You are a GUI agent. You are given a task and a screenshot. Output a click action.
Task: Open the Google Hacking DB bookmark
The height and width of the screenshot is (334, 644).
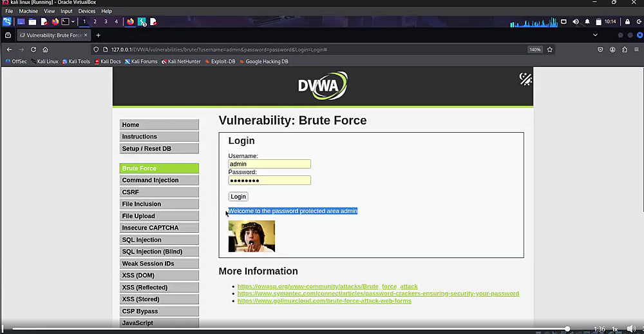(x=263, y=61)
